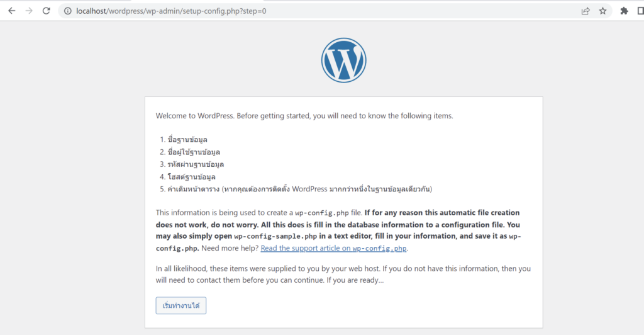
Task: Open the browser extensions puzzle icon
Action: click(624, 11)
